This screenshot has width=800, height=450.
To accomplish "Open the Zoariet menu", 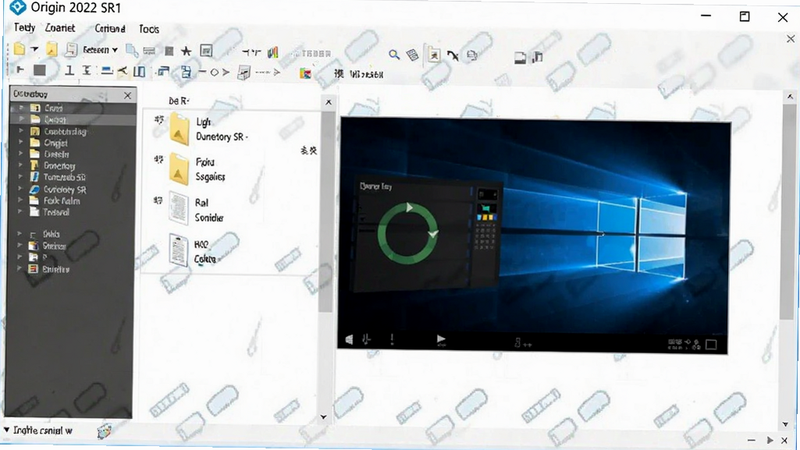I will [60, 28].
